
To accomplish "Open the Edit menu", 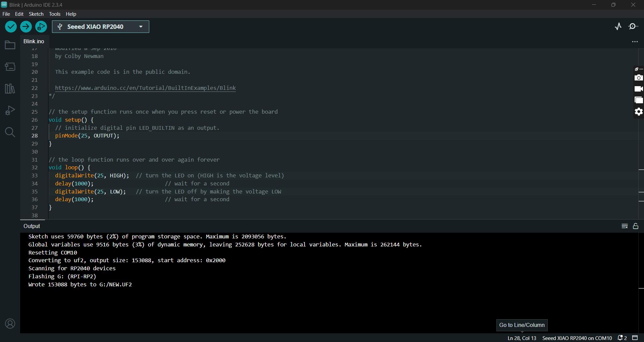I will pos(19,14).
